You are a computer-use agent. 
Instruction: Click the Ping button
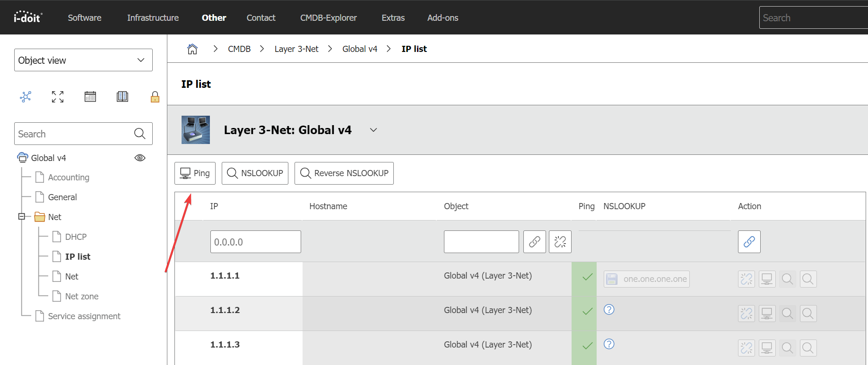click(x=195, y=173)
